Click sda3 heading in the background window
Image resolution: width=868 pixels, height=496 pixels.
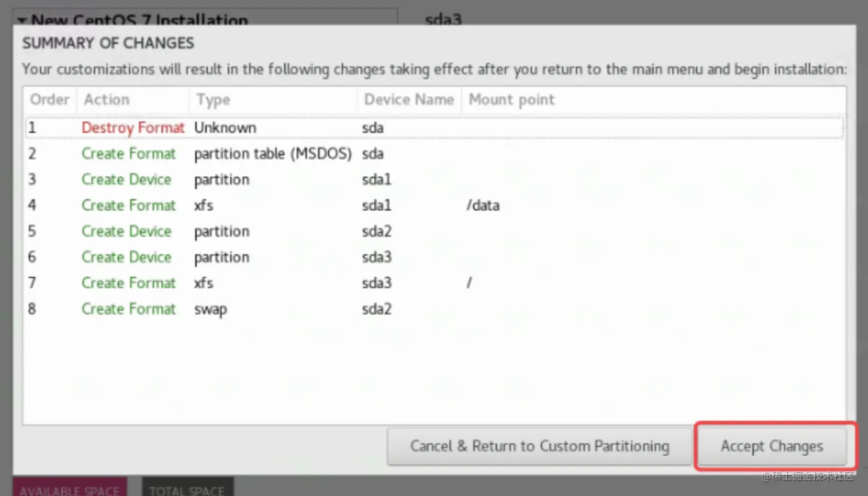pyautogui.click(x=443, y=20)
